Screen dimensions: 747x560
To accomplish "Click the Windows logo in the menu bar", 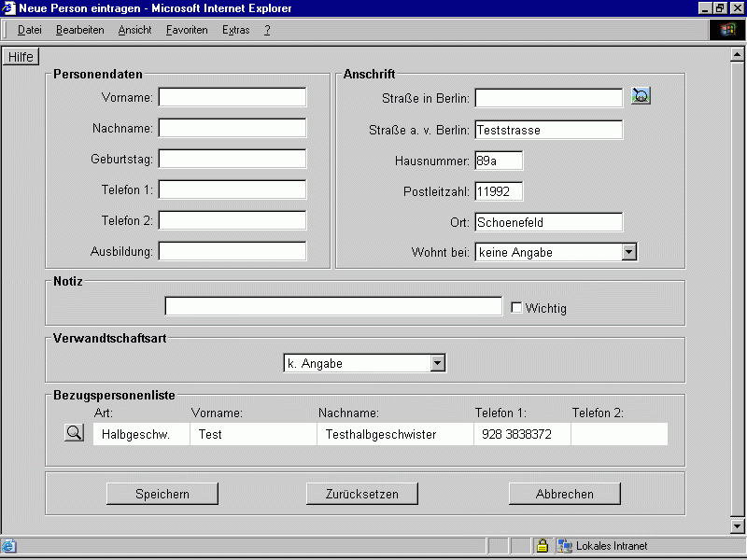I will click(727, 30).
